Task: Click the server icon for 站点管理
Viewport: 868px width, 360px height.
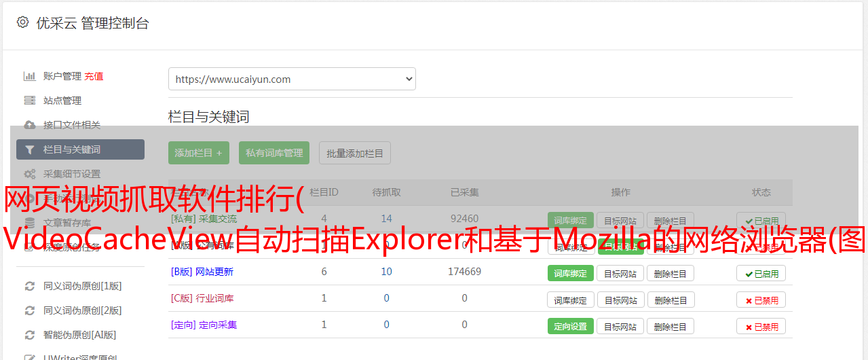Action: tap(29, 101)
